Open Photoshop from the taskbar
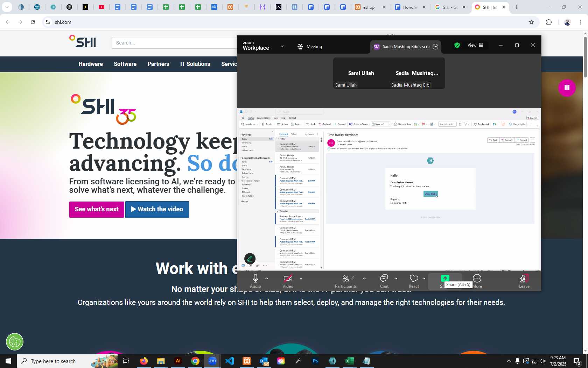 (315, 361)
